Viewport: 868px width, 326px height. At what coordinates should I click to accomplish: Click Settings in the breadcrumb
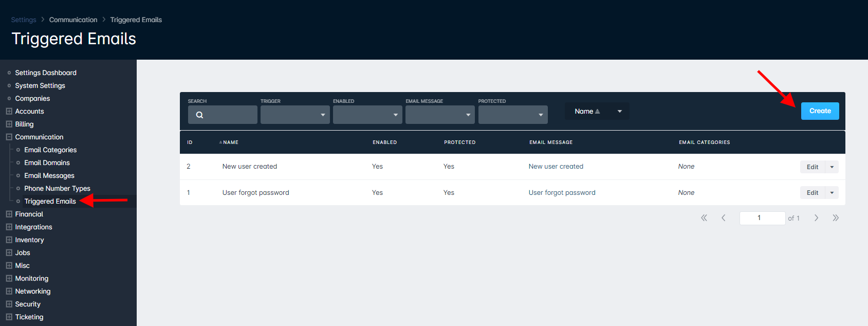click(x=24, y=20)
